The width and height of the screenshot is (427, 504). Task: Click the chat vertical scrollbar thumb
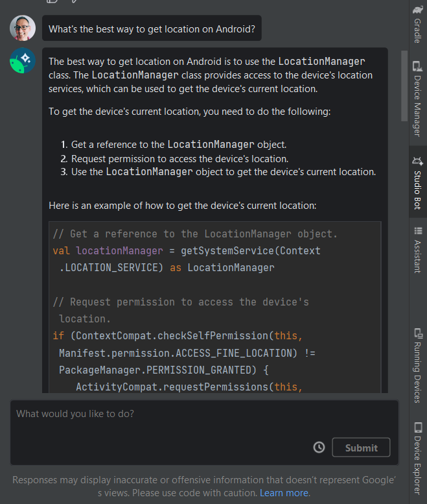click(x=404, y=86)
